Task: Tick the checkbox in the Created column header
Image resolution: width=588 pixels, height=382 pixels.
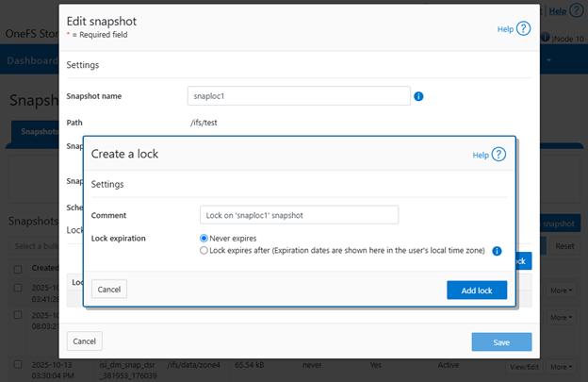Action: (x=20, y=269)
